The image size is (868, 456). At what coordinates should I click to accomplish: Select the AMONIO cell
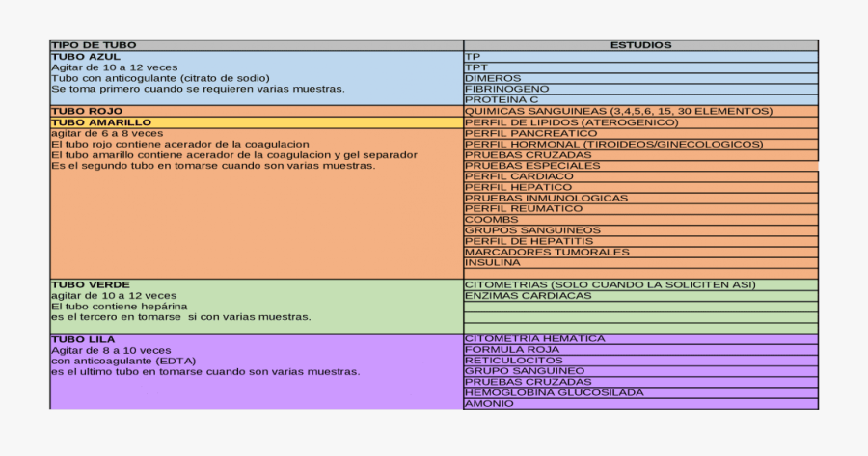[x=489, y=404]
